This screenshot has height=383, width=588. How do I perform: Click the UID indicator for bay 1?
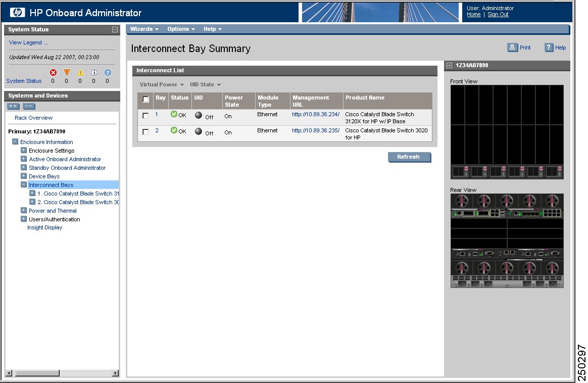coord(199,115)
